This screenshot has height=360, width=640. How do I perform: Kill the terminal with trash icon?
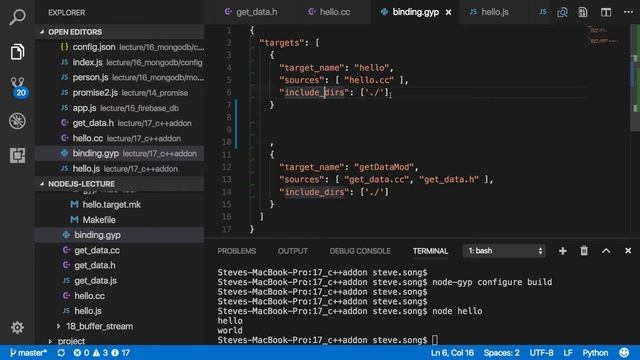point(584,251)
